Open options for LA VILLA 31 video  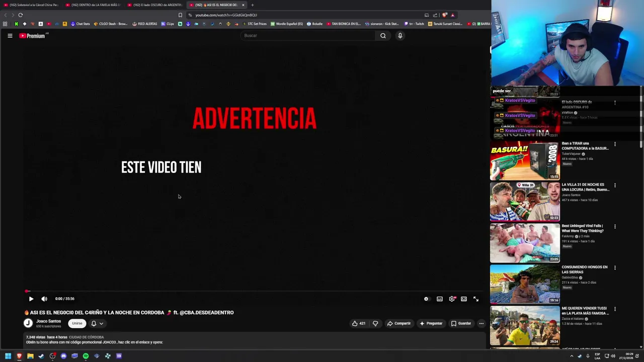(x=615, y=186)
